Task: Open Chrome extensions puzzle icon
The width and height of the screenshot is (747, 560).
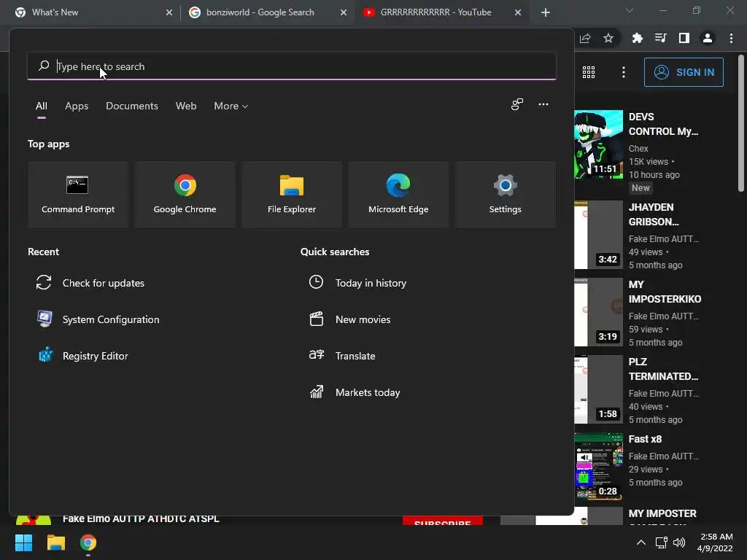Action: click(x=637, y=38)
